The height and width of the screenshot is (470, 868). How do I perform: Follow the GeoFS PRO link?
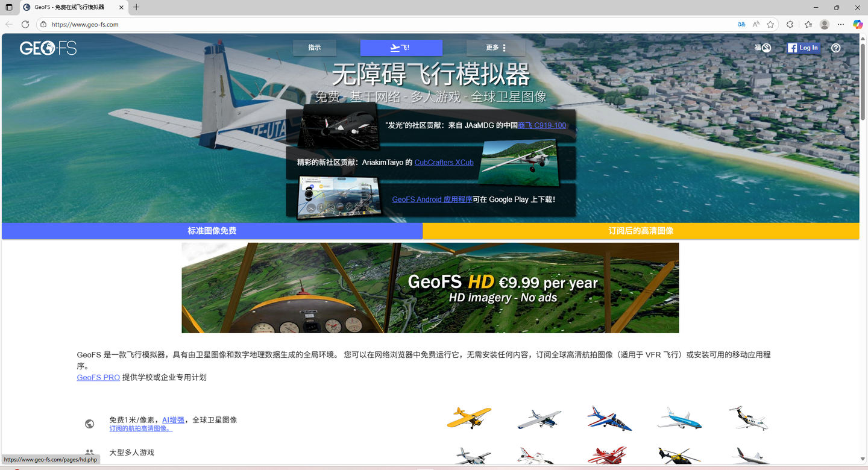(x=98, y=377)
